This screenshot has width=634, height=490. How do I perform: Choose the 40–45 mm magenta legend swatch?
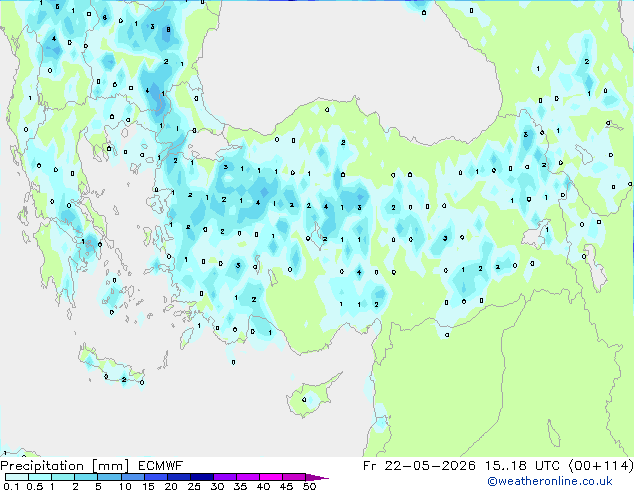click(271, 477)
